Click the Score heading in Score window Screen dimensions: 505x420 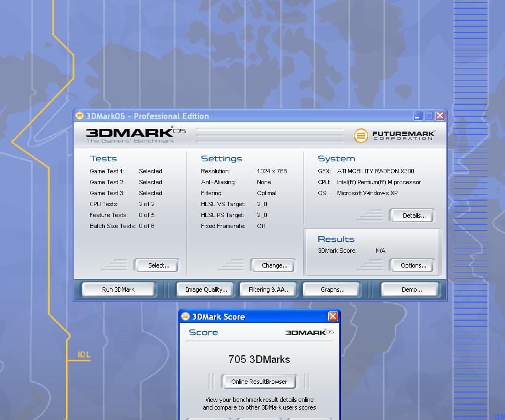(204, 332)
